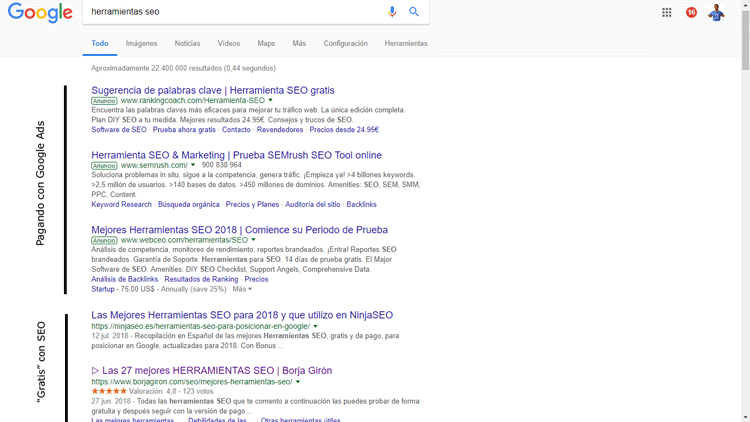The width and height of the screenshot is (750, 422).
Task: Click semrush Anuncio badge
Action: point(104,166)
